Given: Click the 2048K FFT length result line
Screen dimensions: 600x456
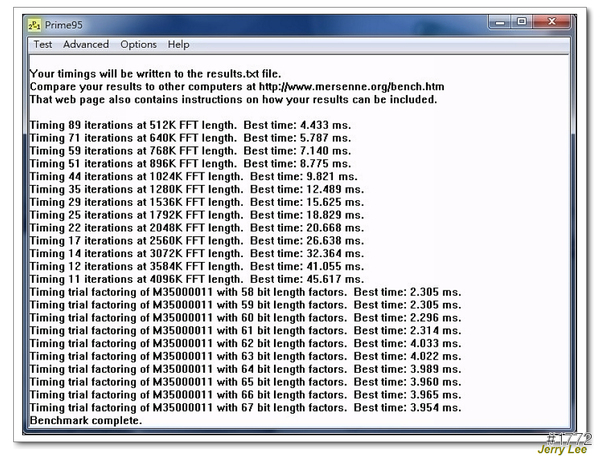Looking at the screenshot, I should (x=195, y=229).
